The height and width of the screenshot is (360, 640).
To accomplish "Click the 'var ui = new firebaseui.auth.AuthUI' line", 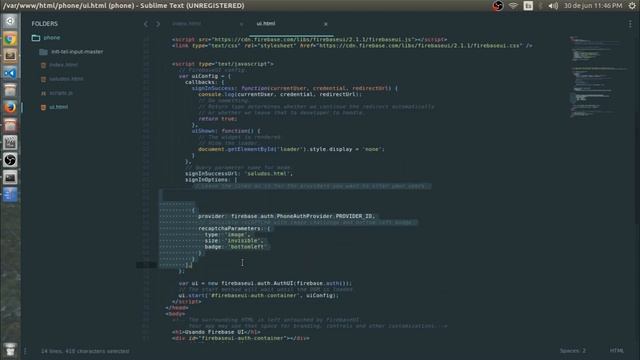I will (265, 283).
